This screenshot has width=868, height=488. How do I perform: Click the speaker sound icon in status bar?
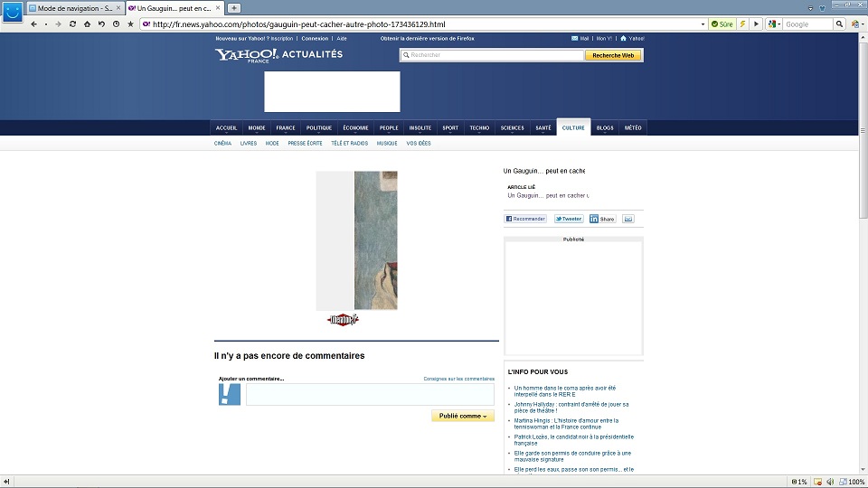(829, 482)
